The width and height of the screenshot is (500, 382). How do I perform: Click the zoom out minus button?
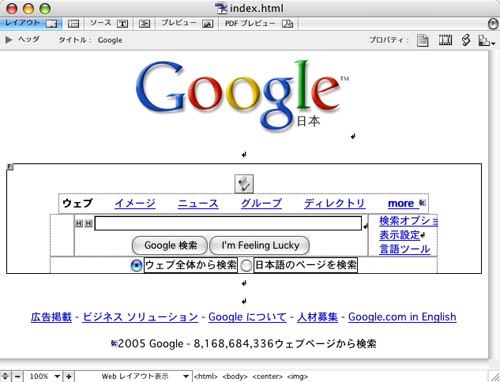tap(18, 377)
